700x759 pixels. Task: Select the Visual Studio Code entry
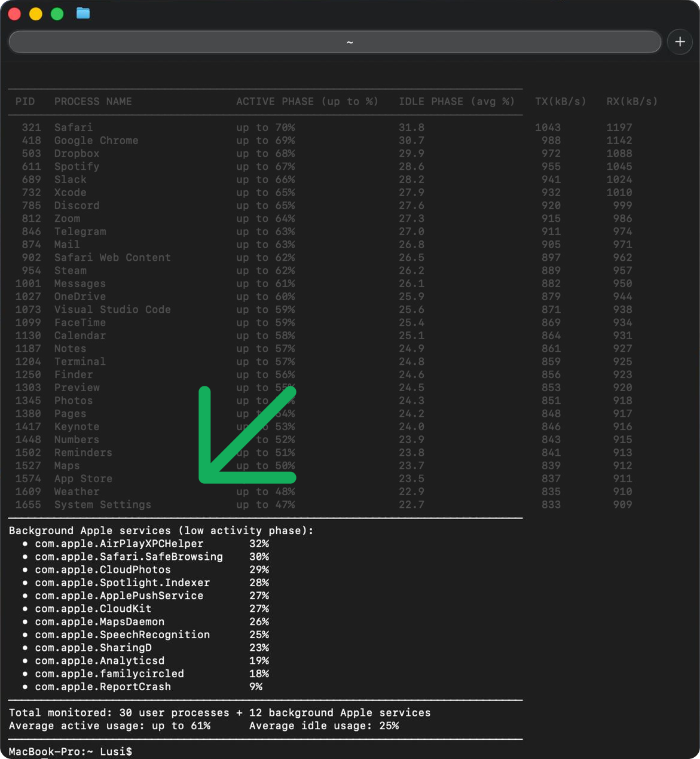click(x=112, y=309)
